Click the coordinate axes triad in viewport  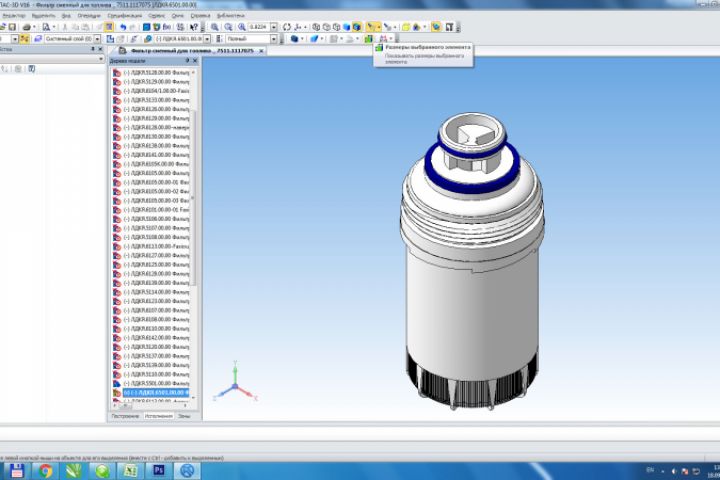[235, 383]
